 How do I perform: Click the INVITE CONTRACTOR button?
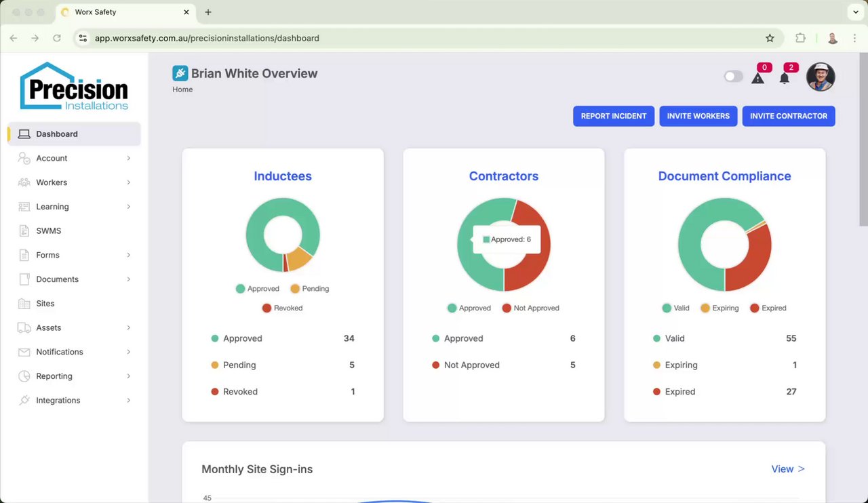click(x=789, y=116)
